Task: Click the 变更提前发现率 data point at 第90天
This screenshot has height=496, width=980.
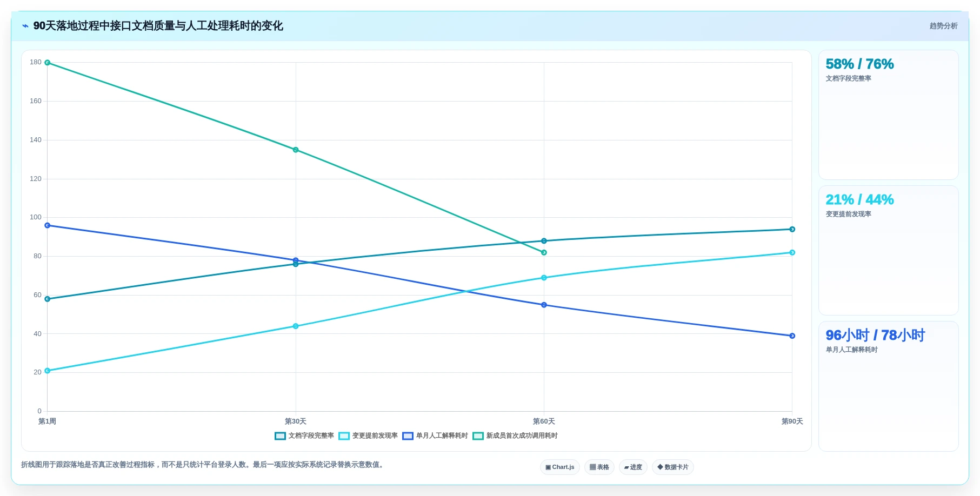Action: pyautogui.click(x=792, y=252)
